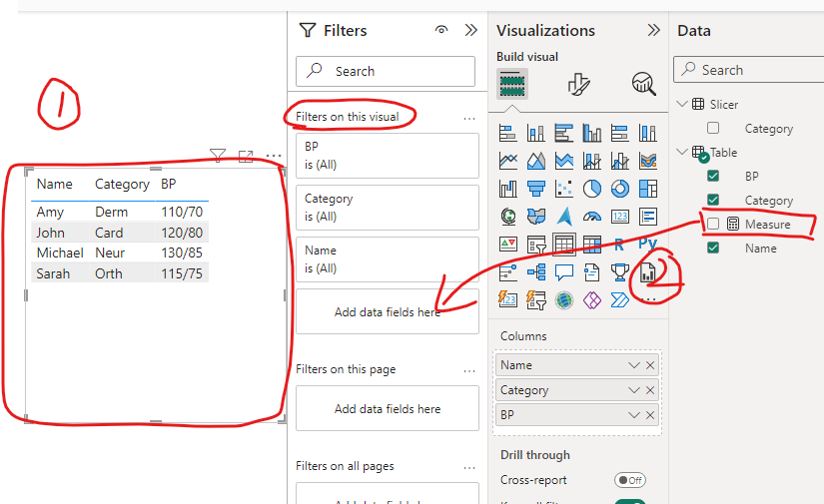Open the table visual's more options ellipsis
The image size is (824, 504).
pos(274,156)
